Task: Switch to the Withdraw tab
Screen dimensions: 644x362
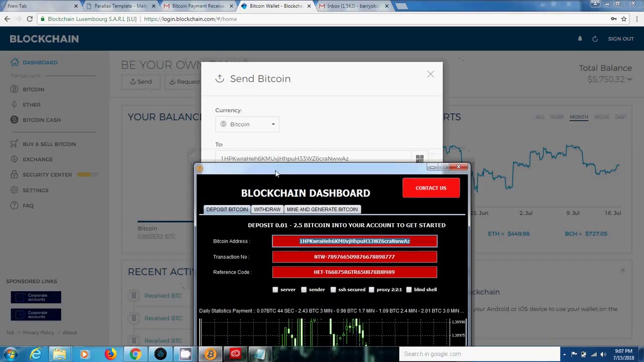Action: point(267,209)
